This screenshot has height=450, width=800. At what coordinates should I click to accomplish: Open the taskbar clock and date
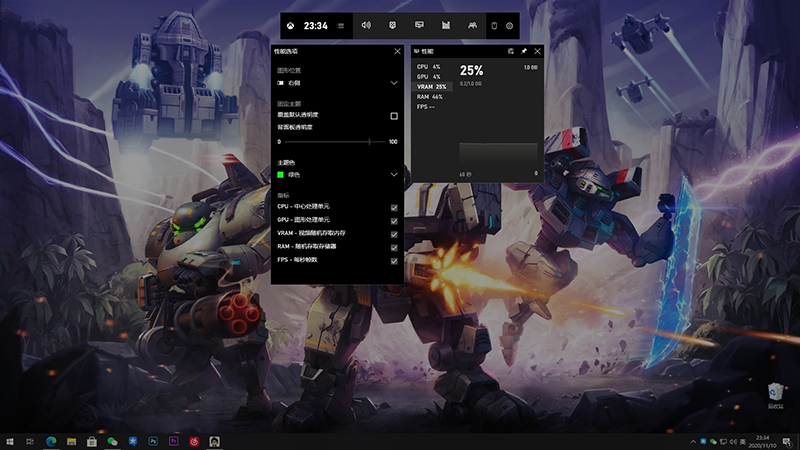pyautogui.click(x=763, y=442)
